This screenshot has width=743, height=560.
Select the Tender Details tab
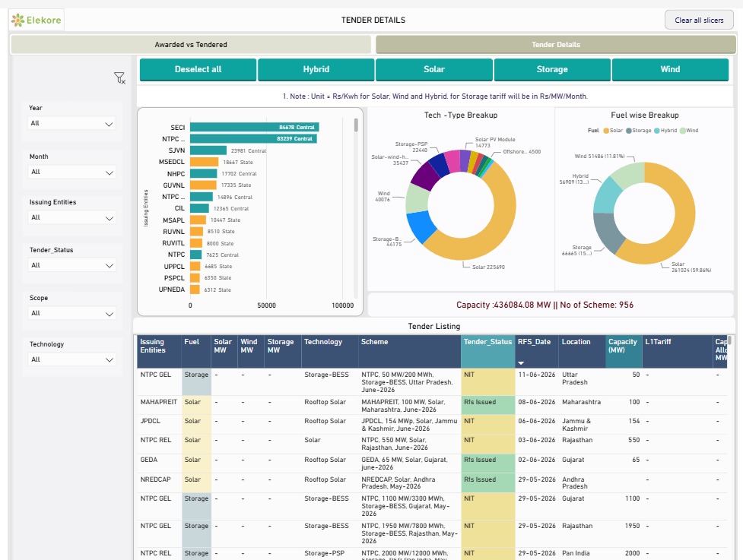[x=556, y=45]
